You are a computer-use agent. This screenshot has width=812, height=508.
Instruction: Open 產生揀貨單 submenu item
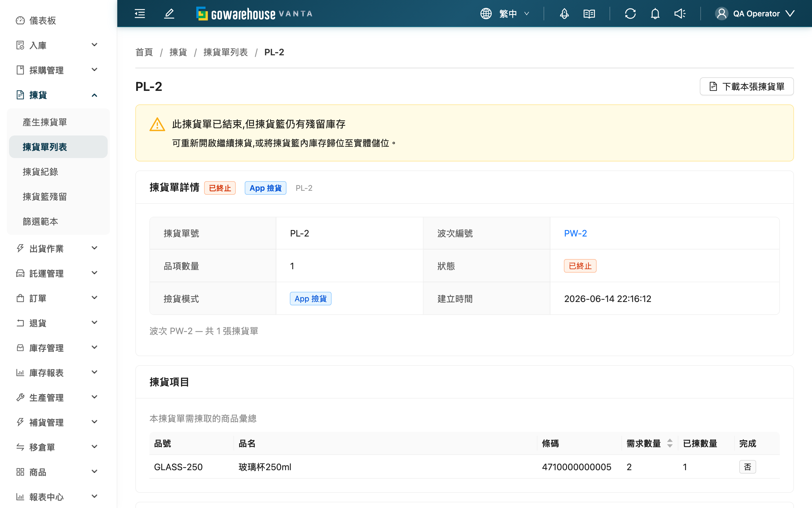tap(58, 122)
